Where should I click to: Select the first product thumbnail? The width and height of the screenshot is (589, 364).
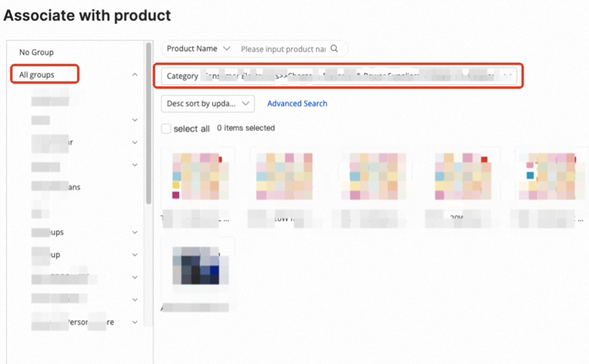(200, 176)
